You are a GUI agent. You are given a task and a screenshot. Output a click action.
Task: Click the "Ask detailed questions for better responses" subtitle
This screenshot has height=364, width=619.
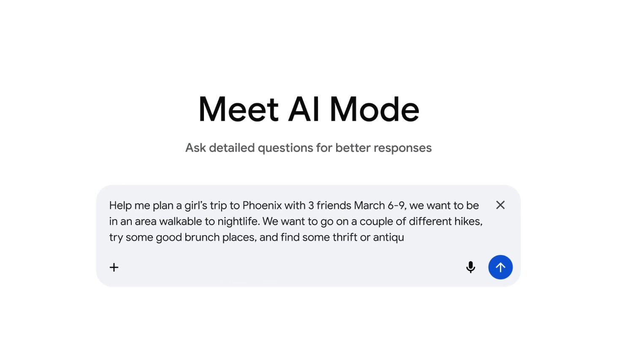click(308, 148)
